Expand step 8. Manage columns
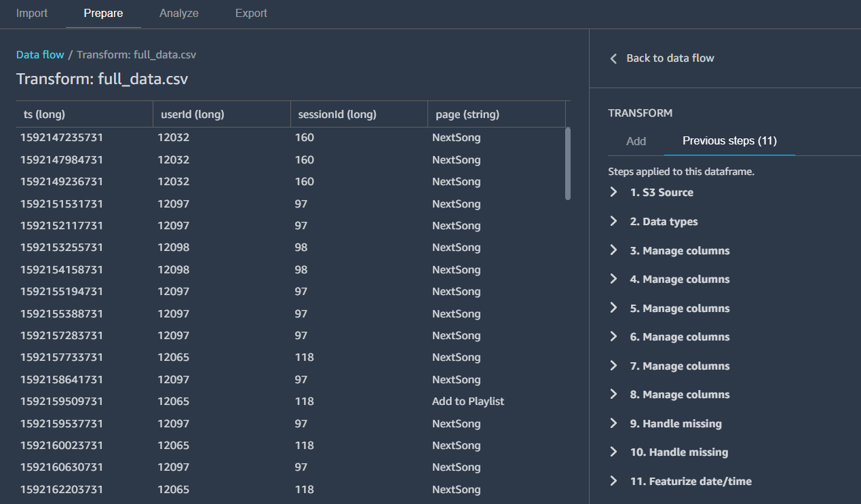Screen dimensions: 861x504 [x=613, y=394]
